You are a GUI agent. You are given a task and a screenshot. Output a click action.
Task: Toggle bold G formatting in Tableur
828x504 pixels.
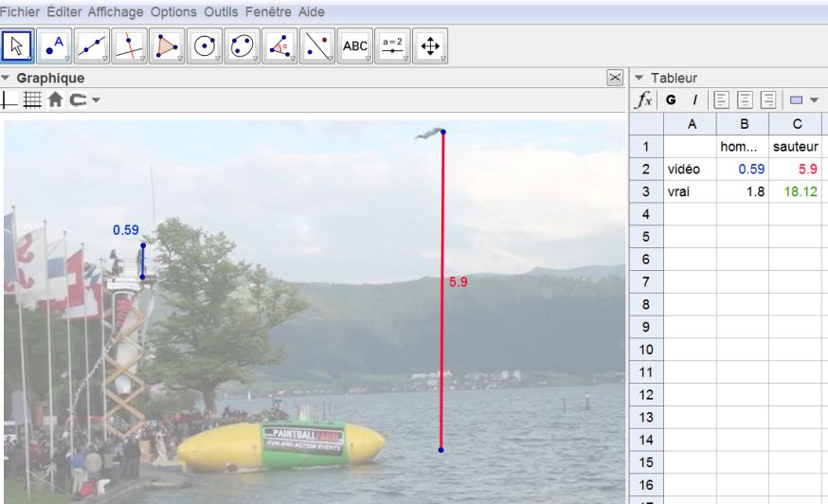point(670,99)
